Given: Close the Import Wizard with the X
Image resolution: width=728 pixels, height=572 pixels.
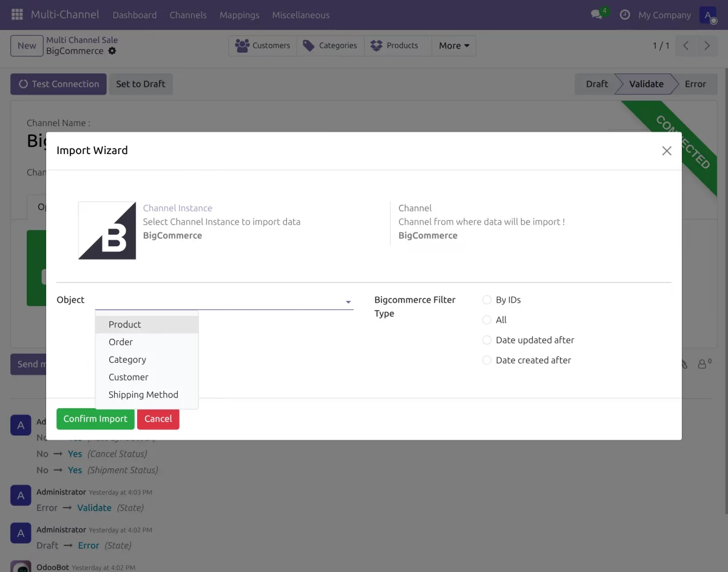Looking at the screenshot, I should (x=667, y=151).
